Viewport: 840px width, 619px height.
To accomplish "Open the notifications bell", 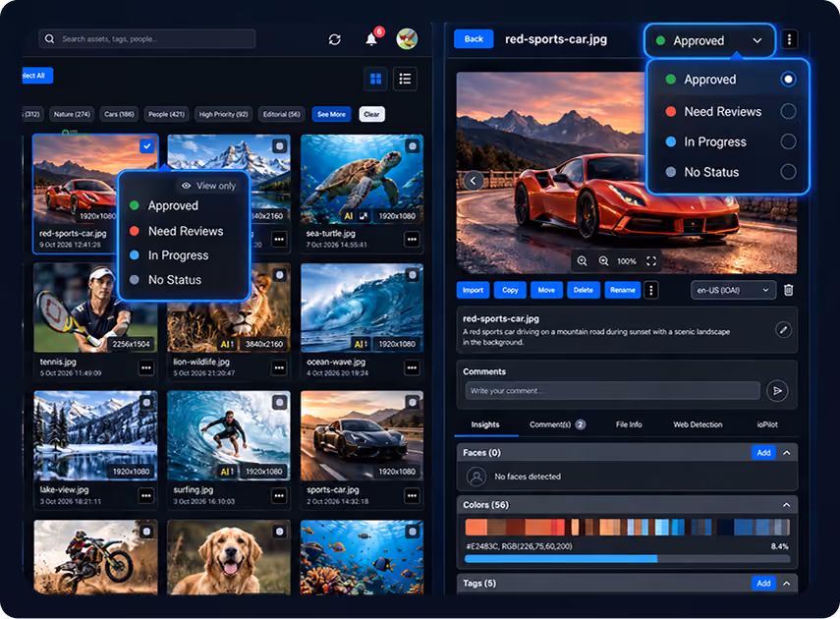I will pyautogui.click(x=370, y=39).
